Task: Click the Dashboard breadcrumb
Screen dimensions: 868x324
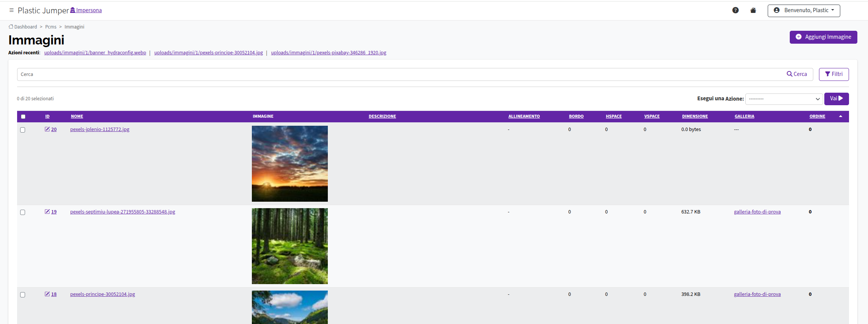Action: click(23, 27)
